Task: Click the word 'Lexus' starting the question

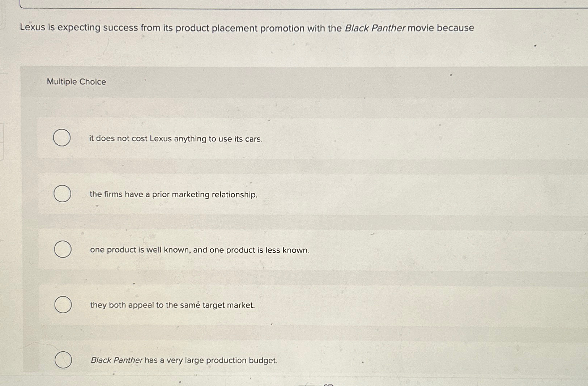Action: [x=33, y=27]
